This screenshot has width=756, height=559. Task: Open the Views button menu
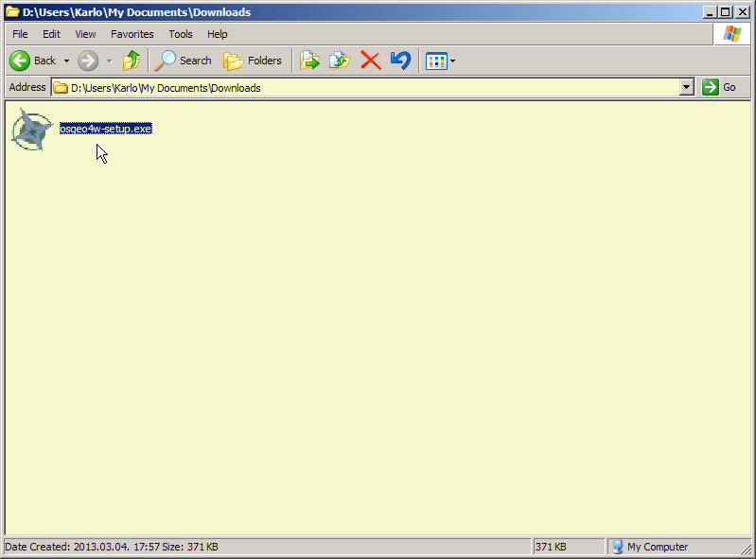pos(440,61)
